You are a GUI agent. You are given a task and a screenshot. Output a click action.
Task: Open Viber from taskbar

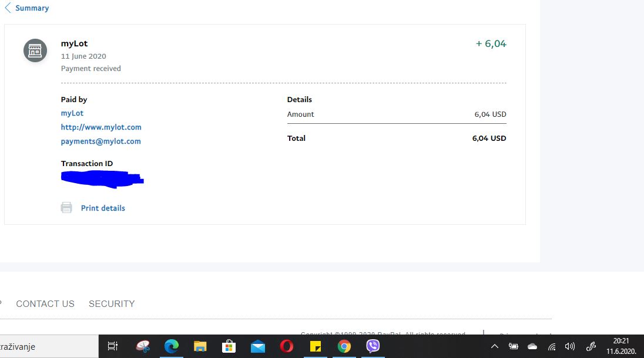click(373, 346)
